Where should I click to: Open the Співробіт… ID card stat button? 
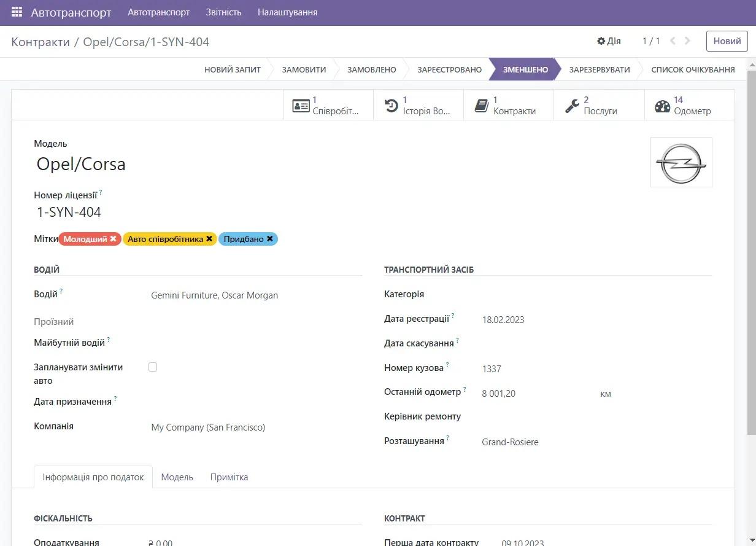[x=328, y=105]
